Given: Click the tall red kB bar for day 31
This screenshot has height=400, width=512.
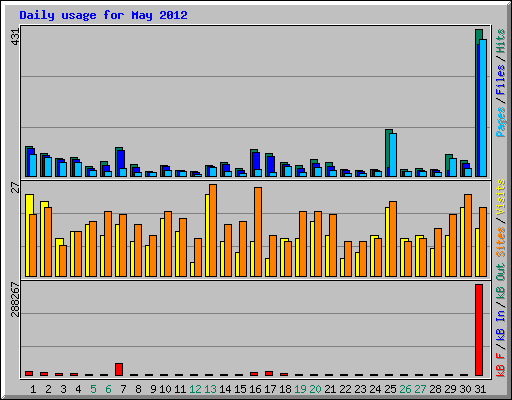Looking at the screenshot, I should [x=479, y=330].
